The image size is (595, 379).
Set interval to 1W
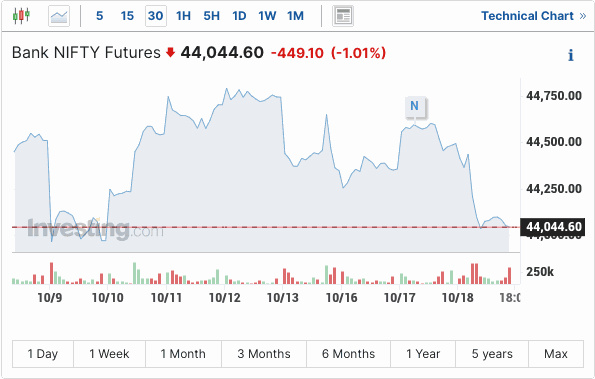[x=267, y=16]
